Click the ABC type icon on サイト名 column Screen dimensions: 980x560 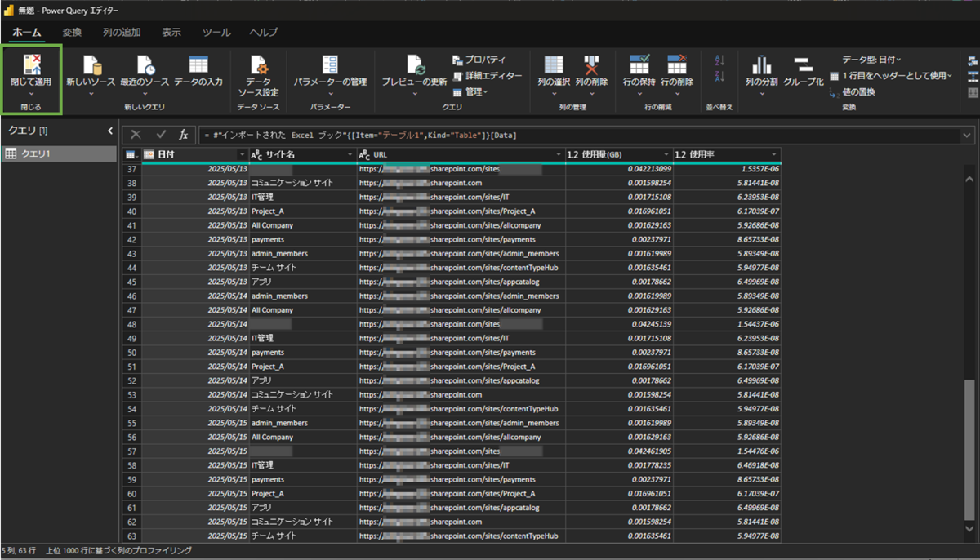(256, 154)
